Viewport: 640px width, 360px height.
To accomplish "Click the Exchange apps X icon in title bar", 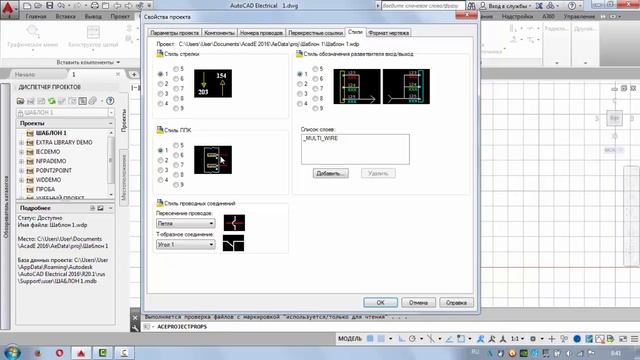I will point(539,6).
